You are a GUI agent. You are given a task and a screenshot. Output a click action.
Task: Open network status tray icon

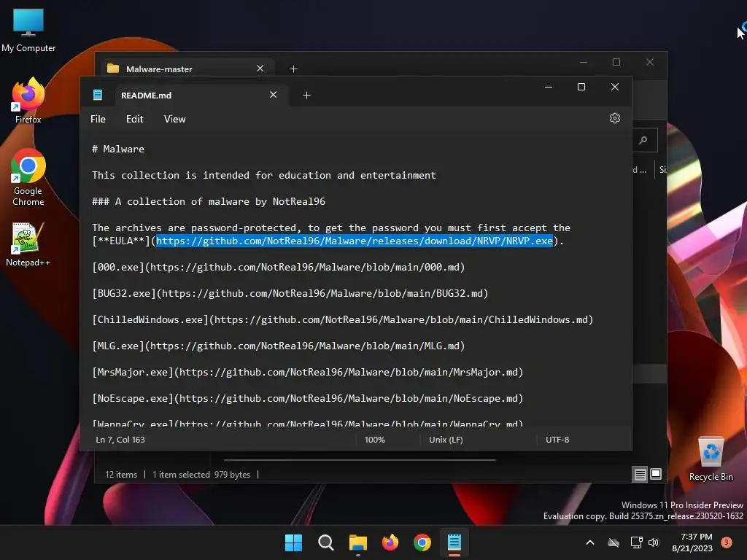point(636,542)
